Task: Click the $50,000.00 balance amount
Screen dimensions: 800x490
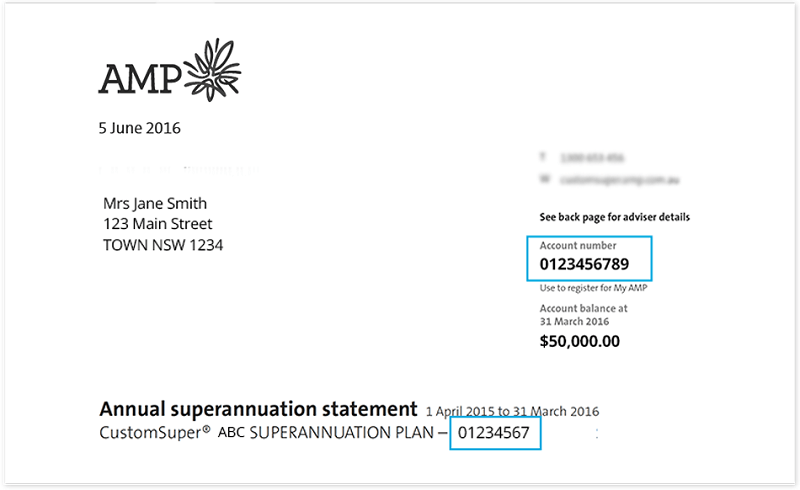Action: [x=580, y=341]
